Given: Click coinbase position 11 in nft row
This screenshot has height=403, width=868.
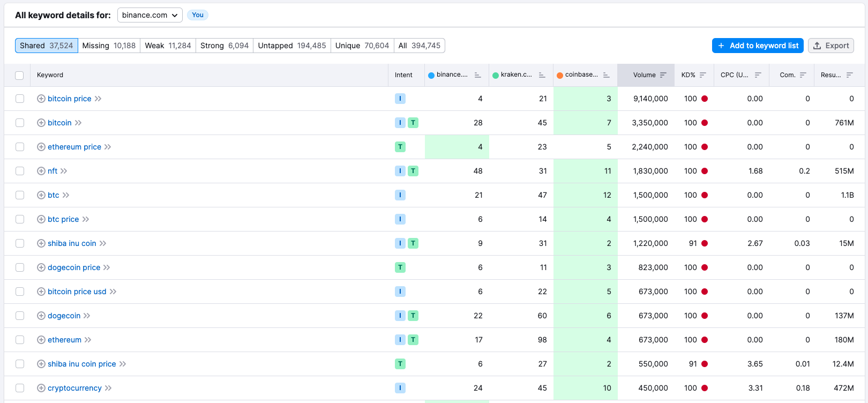Looking at the screenshot, I should pos(608,171).
